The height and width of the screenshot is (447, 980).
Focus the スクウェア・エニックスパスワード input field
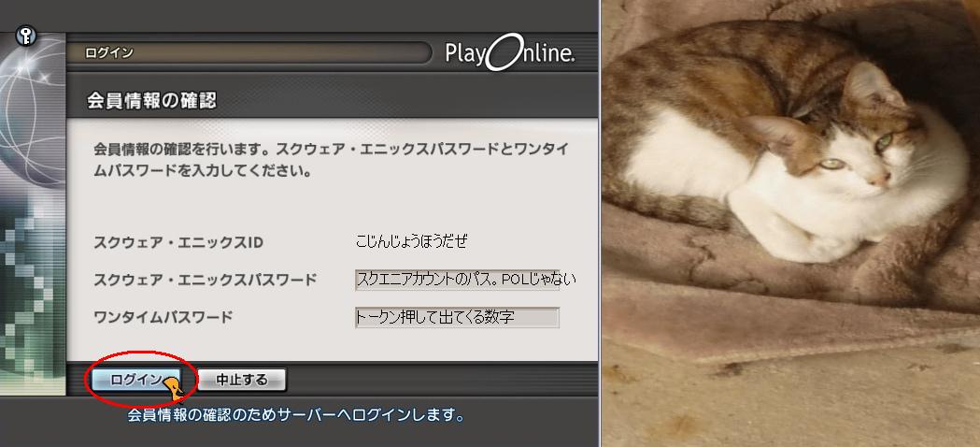(x=457, y=280)
